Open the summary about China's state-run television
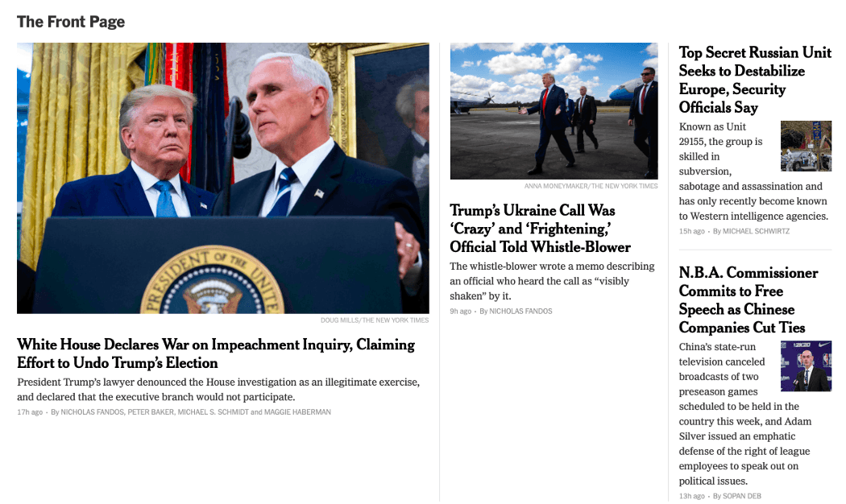Screen dimensions: 846x504 pyautogui.click(x=744, y=414)
